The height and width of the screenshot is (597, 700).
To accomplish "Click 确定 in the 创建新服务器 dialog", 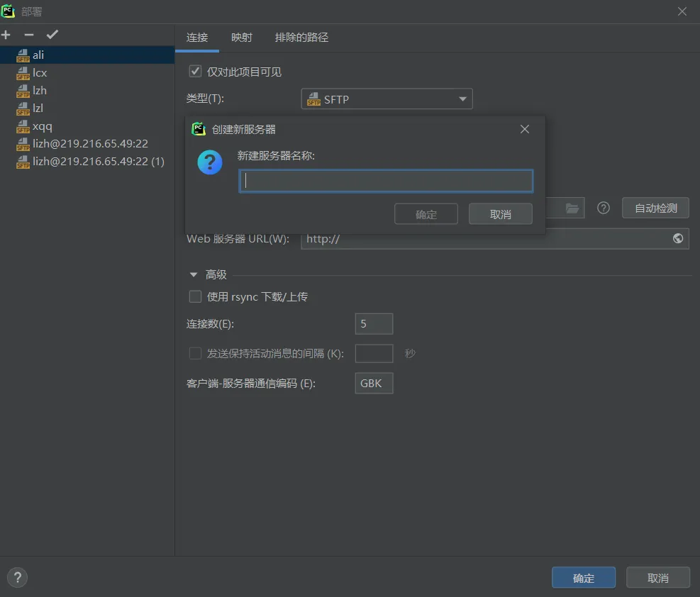I will point(426,214).
